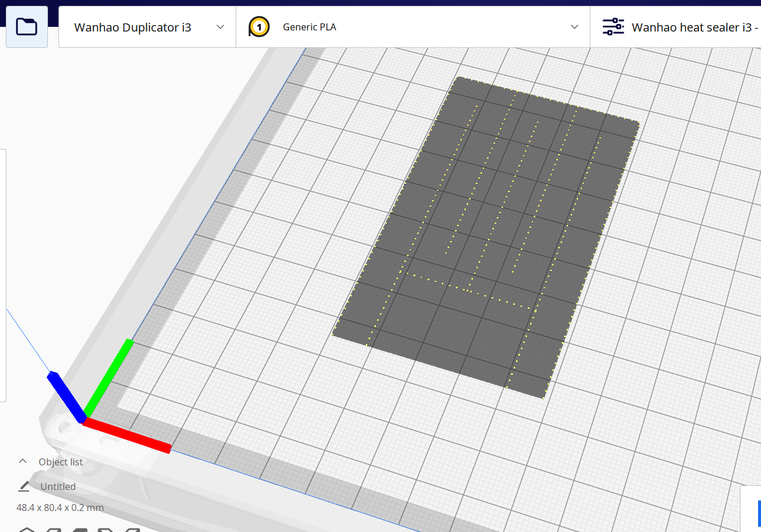Open a file using the folder icon
The image size is (761, 532).
coord(26,26)
